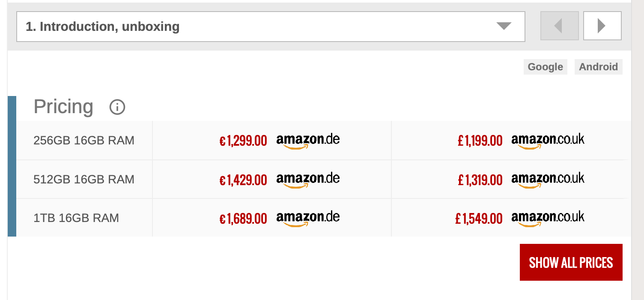Click the €1,689.00 price
Viewport: 644px width, 300px height.
click(243, 219)
